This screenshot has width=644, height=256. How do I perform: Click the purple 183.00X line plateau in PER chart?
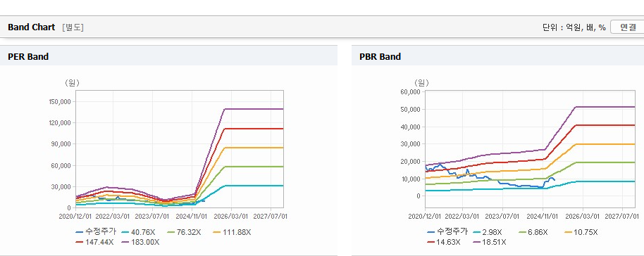click(254, 109)
